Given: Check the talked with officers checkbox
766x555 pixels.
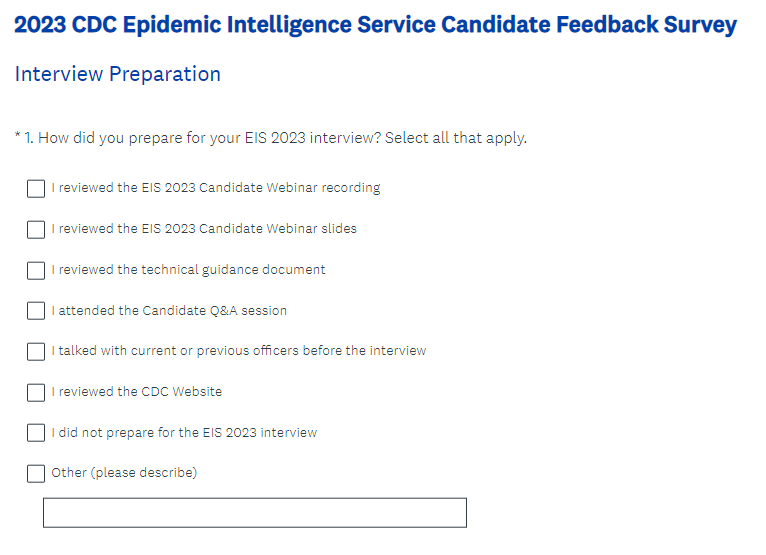Looking at the screenshot, I should tap(36, 351).
